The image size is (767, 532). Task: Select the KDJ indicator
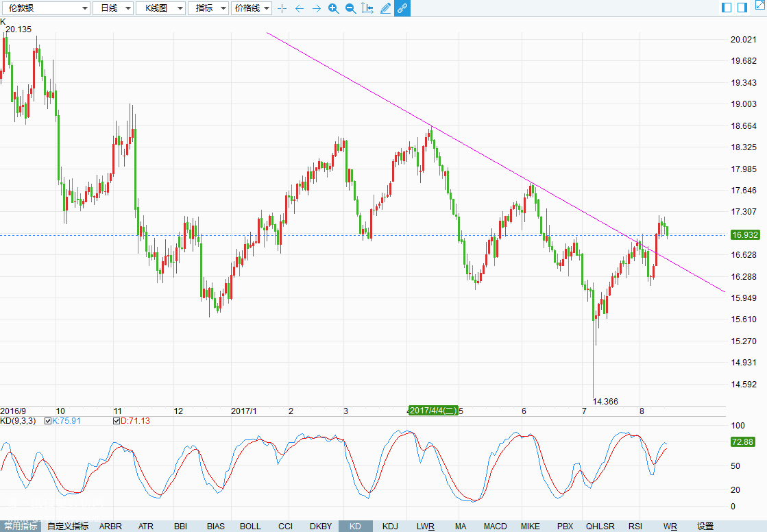pos(390,526)
